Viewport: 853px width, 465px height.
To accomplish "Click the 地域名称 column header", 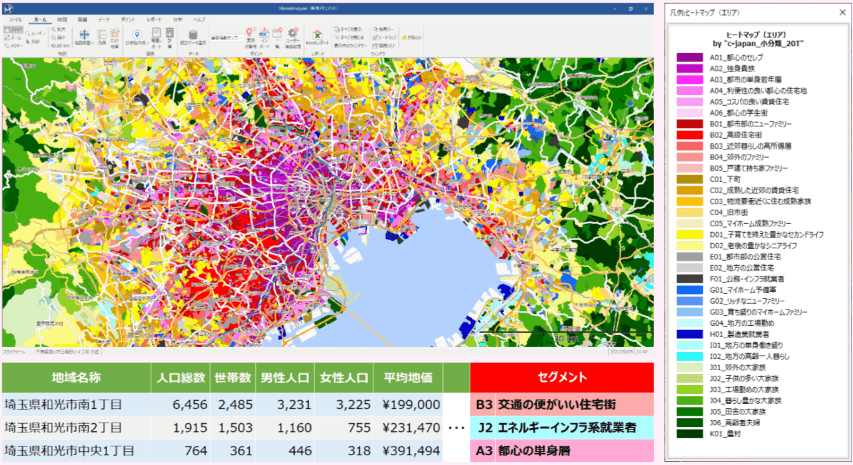I will [76, 377].
